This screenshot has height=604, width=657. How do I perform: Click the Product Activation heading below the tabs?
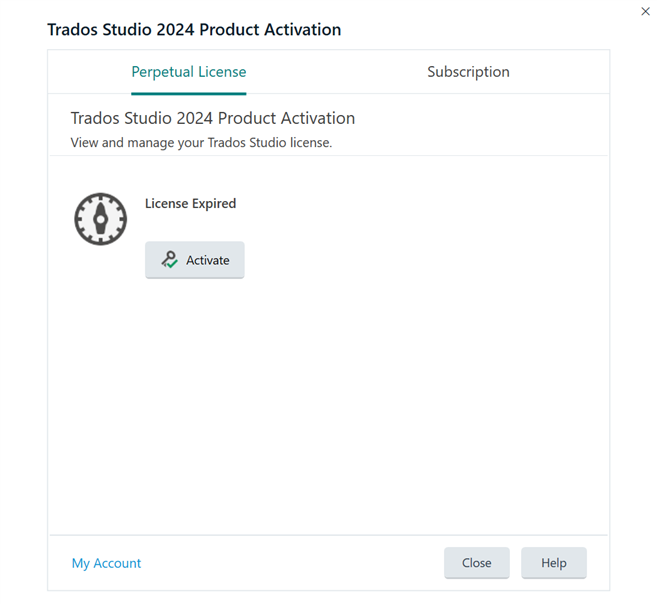click(213, 118)
